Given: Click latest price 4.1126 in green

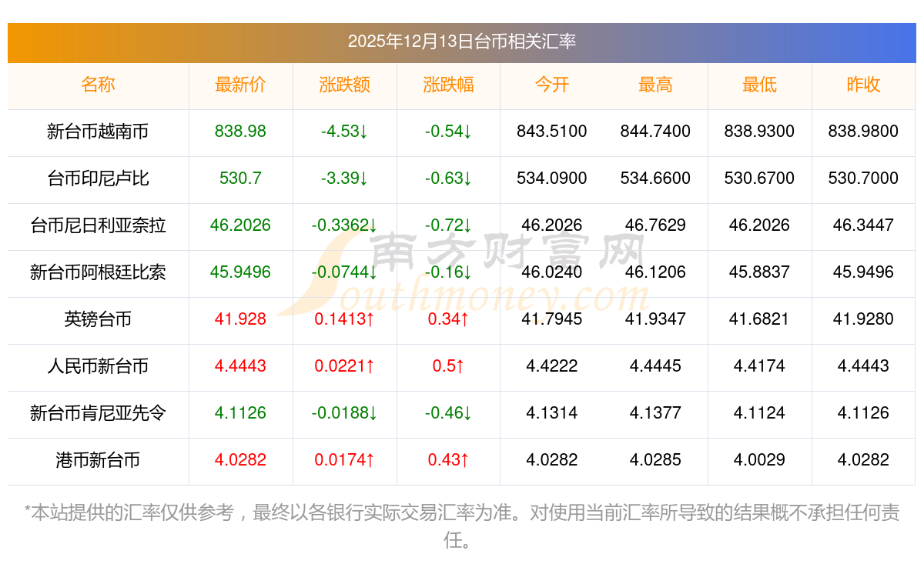Looking at the screenshot, I should click(x=241, y=413).
